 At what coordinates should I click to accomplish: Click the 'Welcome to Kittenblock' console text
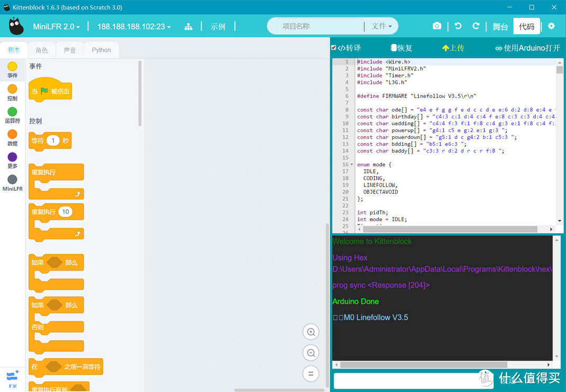[372, 242]
